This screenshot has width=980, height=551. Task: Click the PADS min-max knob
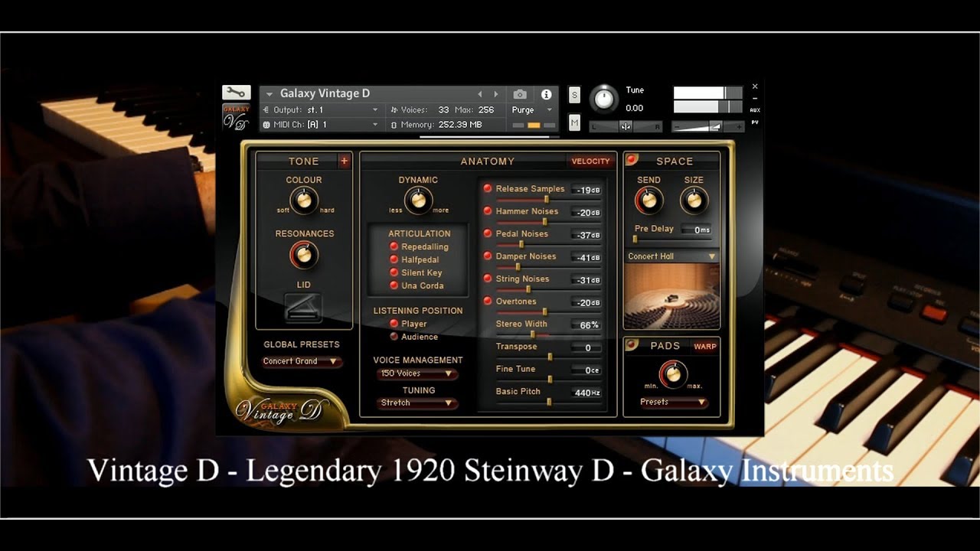[x=673, y=373]
